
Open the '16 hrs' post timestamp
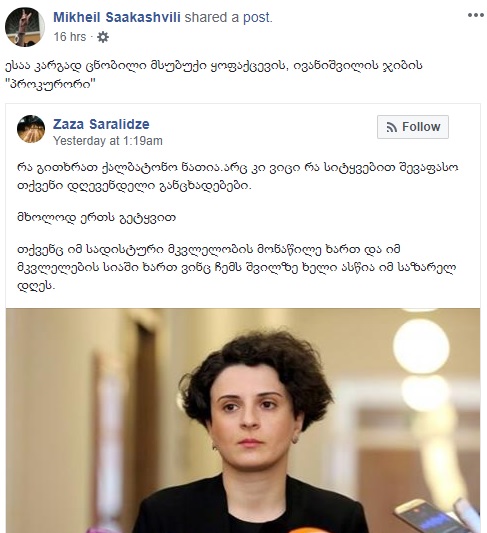[x=70, y=37]
